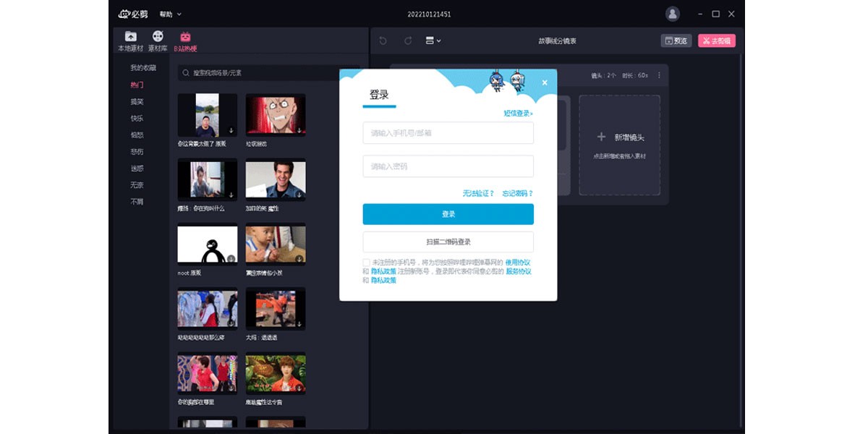Select the 大闸 meme thumbnail
The width and height of the screenshot is (868, 434).
tap(276, 308)
